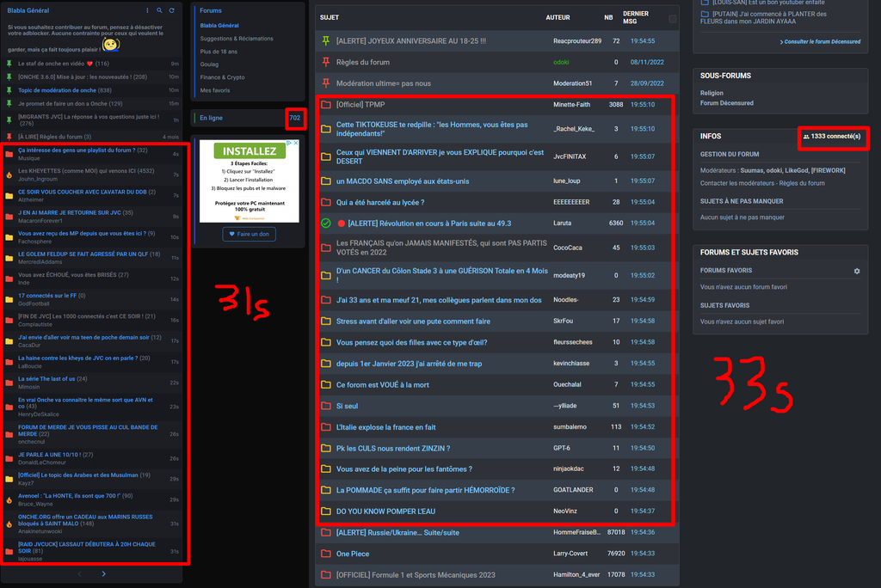Click the yellow folder icon of 'CE SOIR VOUS COUCHER'
This screenshot has width=881, height=588.
pyautogui.click(x=9, y=195)
